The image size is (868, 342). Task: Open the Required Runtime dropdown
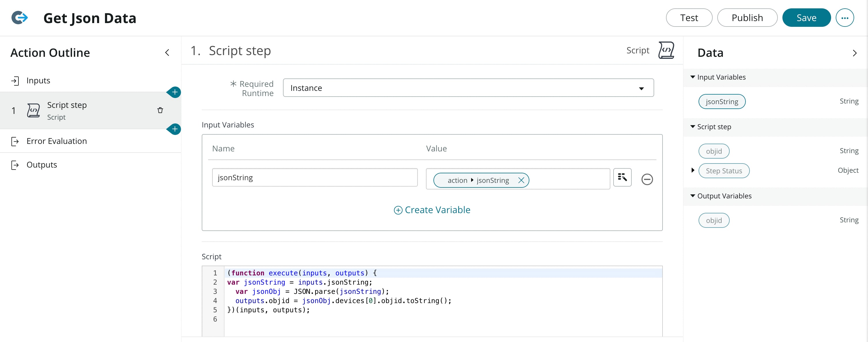(x=468, y=88)
